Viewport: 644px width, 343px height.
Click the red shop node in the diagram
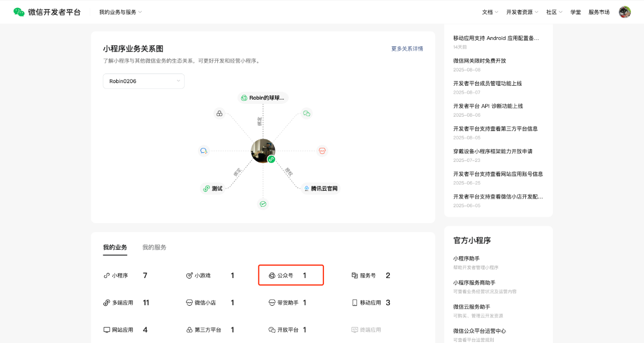[x=322, y=151]
